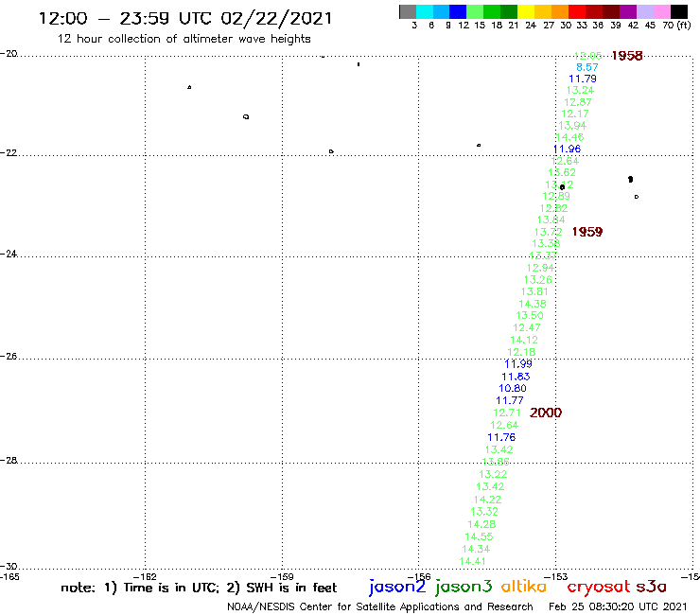The image size is (700, 615).
Task: Click the 14.22 wave height value
Action: coord(487,500)
